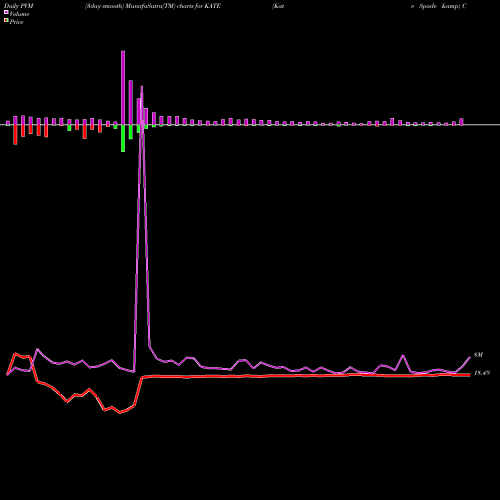Click the '18.49' price value label

coord(482,373)
